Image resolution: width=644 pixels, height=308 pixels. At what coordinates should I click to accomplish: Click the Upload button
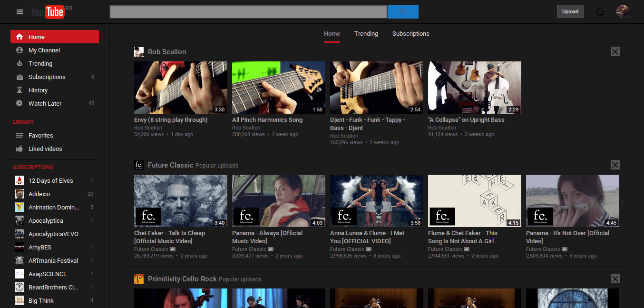point(570,12)
